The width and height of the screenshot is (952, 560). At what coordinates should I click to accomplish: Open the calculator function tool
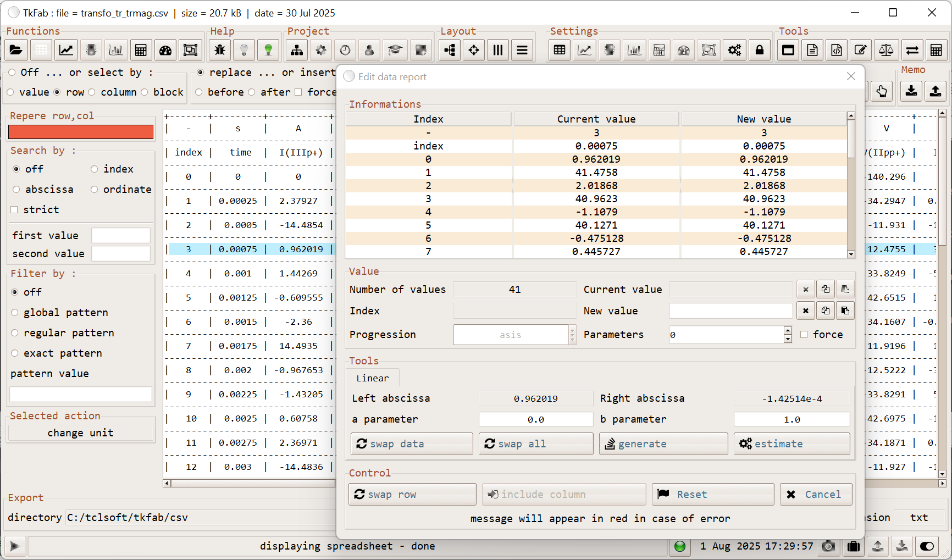tap(141, 49)
